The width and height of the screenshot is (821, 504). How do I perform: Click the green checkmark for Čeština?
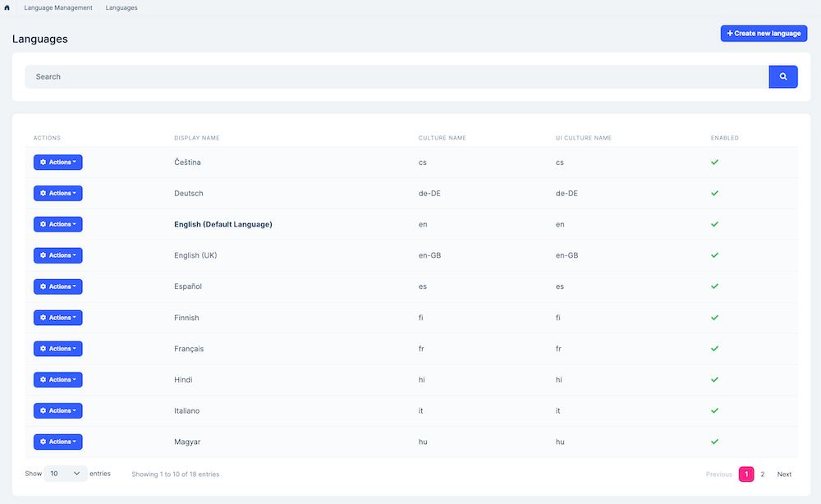pyautogui.click(x=714, y=162)
